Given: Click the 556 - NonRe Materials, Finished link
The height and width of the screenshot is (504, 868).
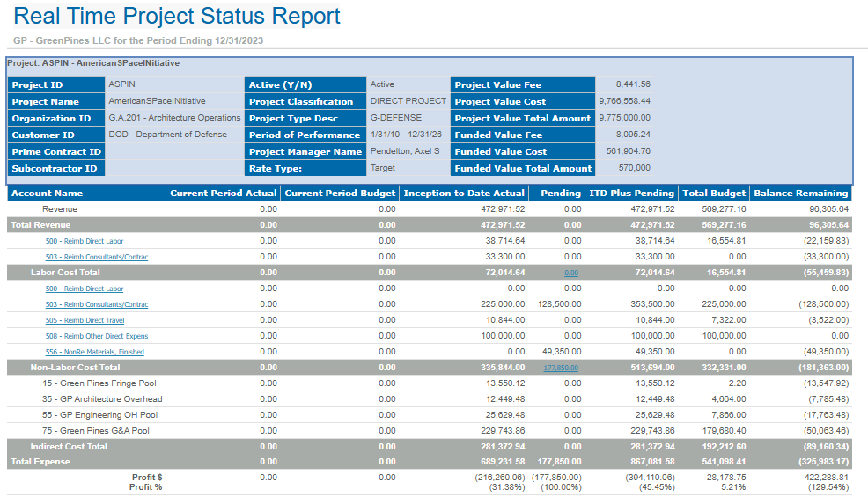Looking at the screenshot, I should pyautogui.click(x=94, y=352).
